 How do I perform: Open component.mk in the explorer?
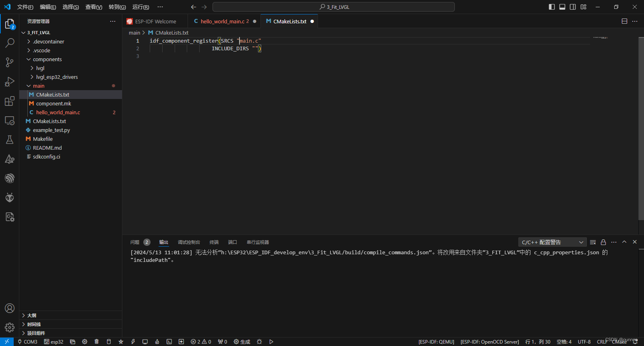click(x=70, y=103)
